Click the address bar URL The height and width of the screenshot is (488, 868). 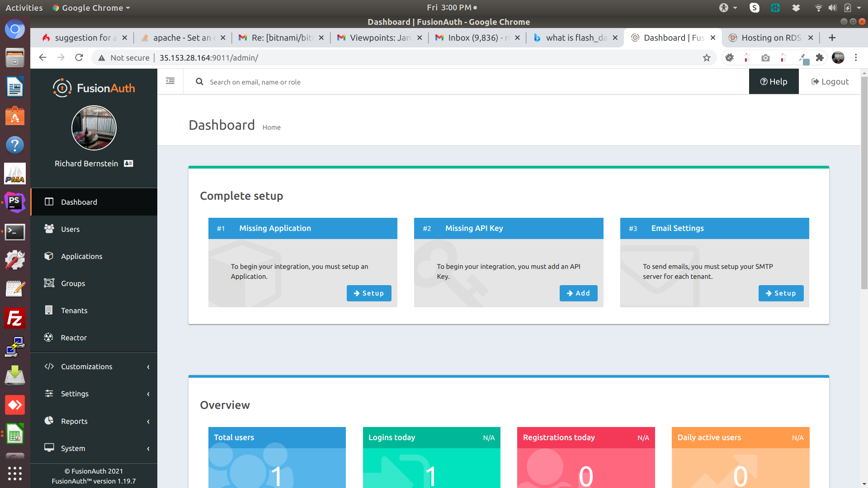coord(209,58)
